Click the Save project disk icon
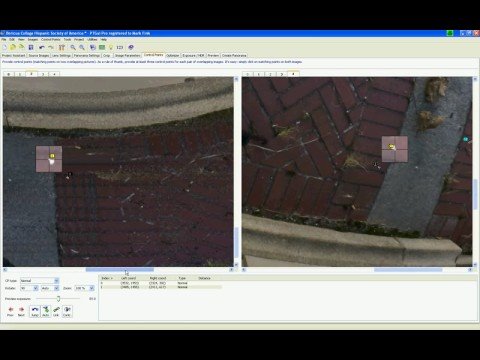Image resolution: width=480 pixels, height=360 pixels. coord(31,47)
